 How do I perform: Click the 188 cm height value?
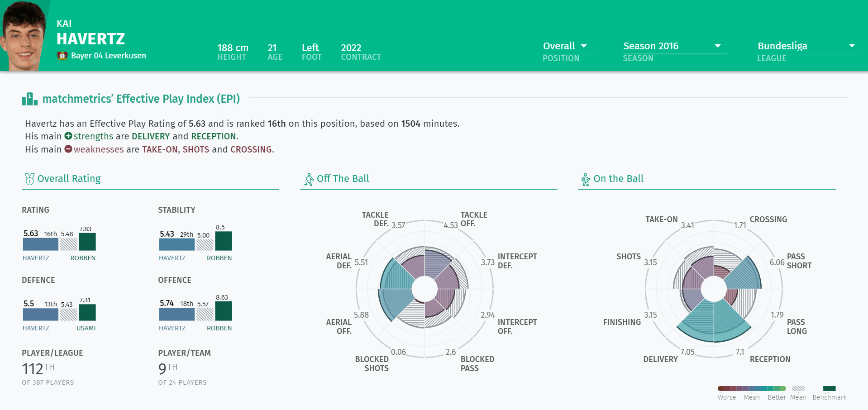tap(233, 48)
